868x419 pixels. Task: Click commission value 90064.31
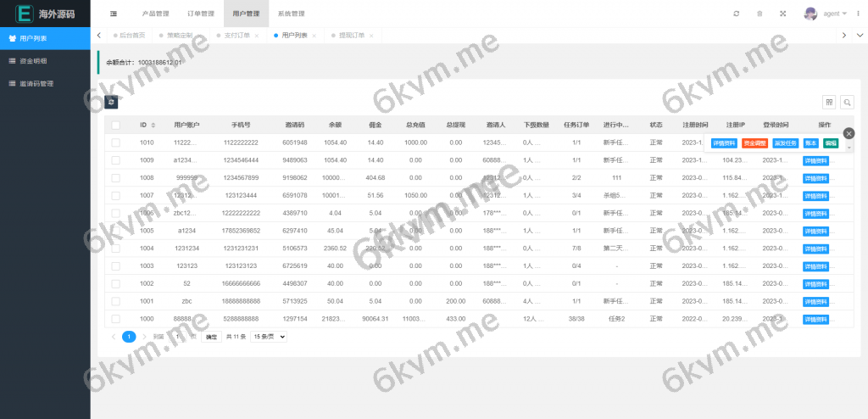pos(376,319)
